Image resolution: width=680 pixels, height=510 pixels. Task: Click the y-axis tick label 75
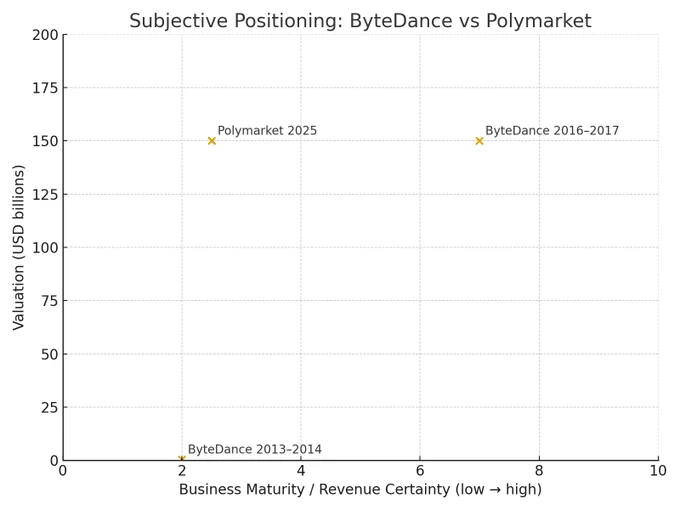point(49,301)
